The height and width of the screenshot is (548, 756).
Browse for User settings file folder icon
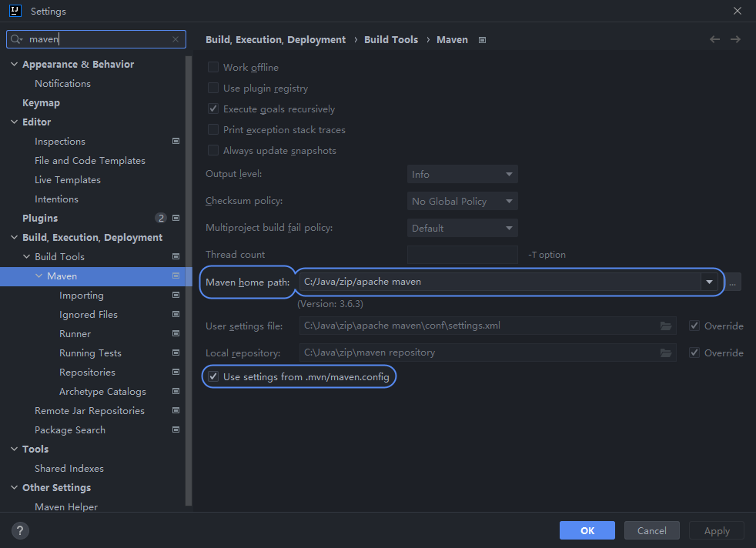[x=666, y=326]
